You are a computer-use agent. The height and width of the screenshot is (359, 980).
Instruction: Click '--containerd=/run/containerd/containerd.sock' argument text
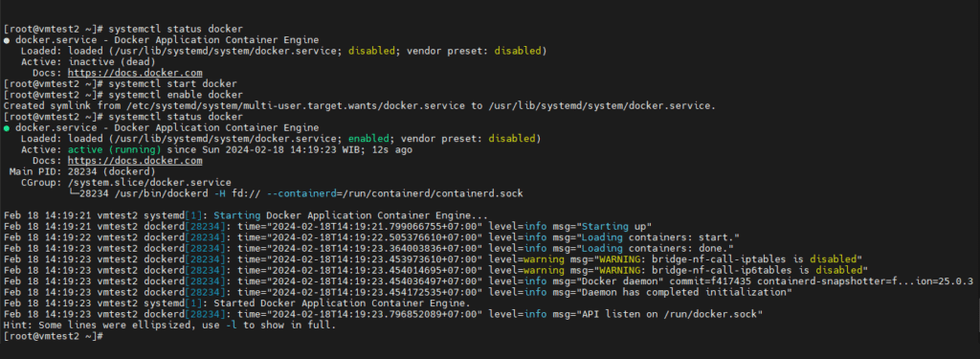[395, 194]
